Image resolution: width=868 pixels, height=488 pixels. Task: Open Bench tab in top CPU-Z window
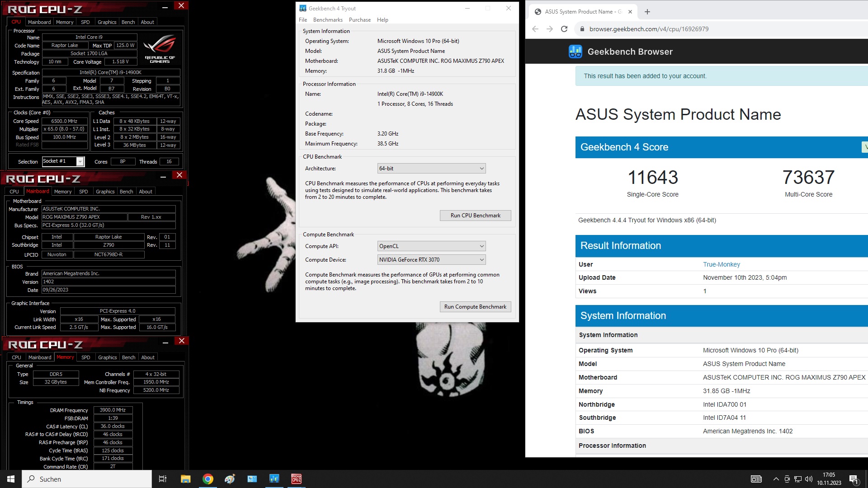click(x=128, y=22)
